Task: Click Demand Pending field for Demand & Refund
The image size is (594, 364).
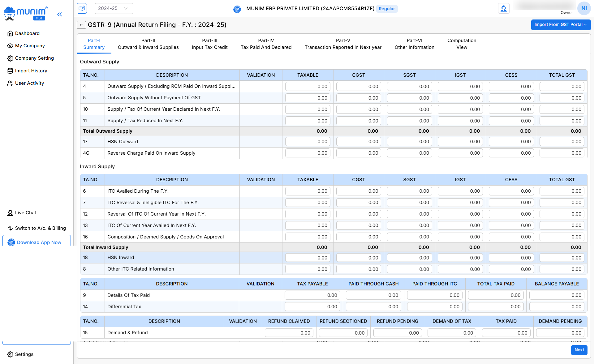Action: pos(560,333)
